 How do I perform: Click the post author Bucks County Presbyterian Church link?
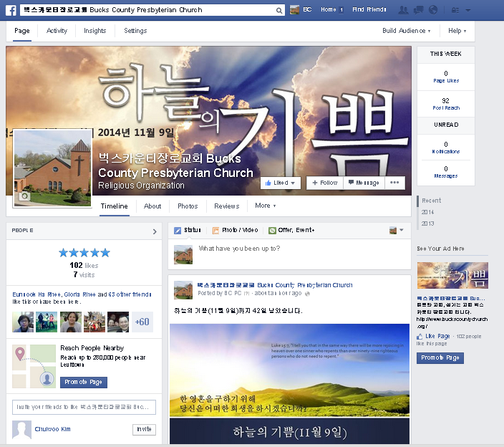(x=275, y=285)
